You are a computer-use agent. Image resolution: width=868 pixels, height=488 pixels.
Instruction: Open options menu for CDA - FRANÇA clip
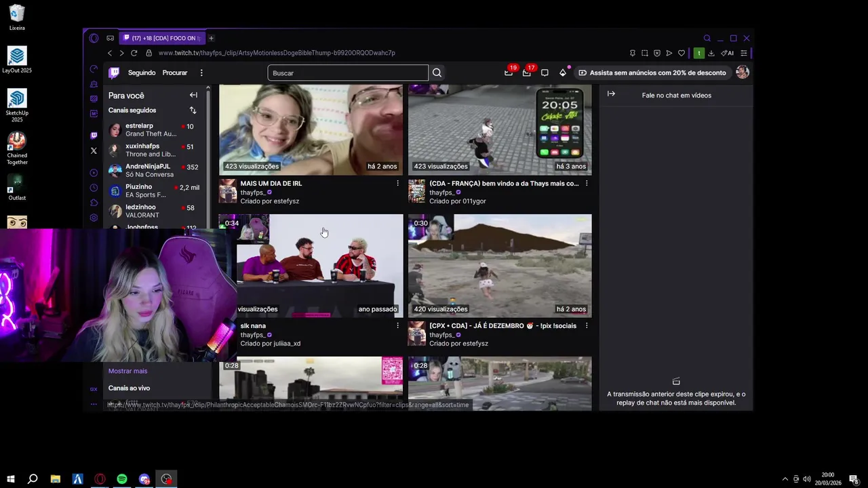click(x=587, y=183)
